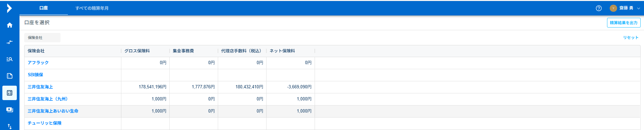Switch to the 口座 tab
Screen dimensions: 644x130
click(44, 8)
